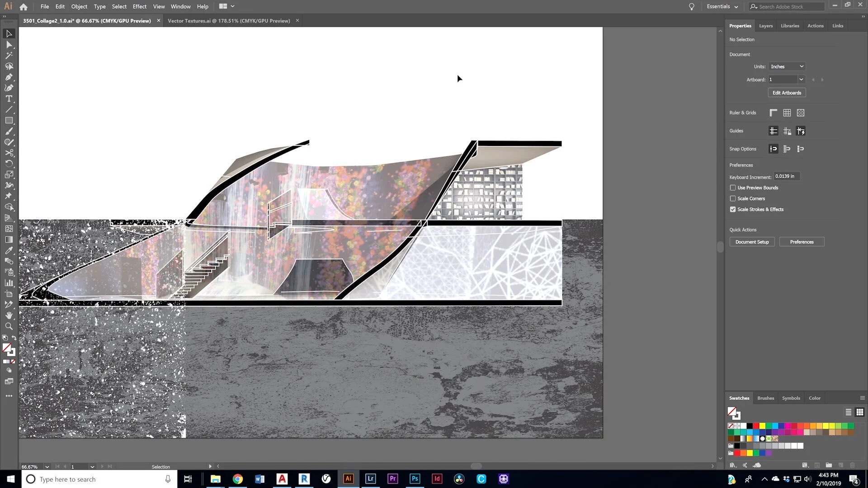The height and width of the screenshot is (488, 868).
Task: Toggle show rulers in Ruler & Grids
Action: click(x=774, y=113)
